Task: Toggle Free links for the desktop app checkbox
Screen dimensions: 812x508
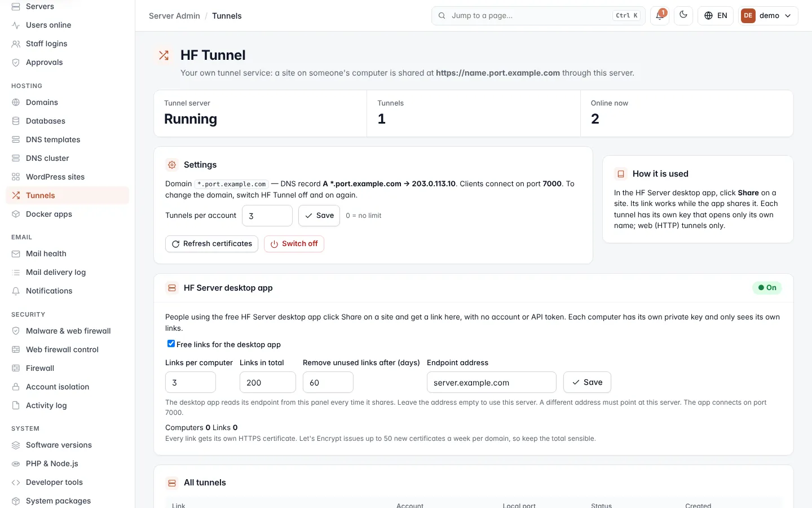Action: [171, 344]
